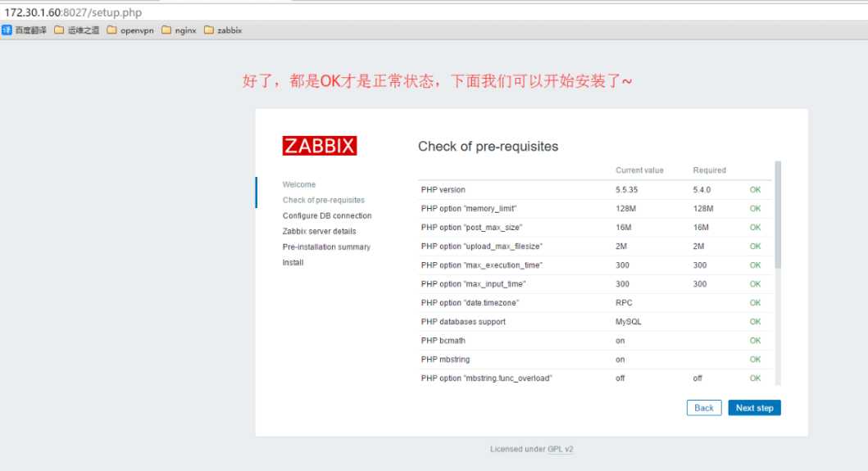Select the Welcome setup step
Viewport: 868px width, 471px height.
tap(299, 184)
